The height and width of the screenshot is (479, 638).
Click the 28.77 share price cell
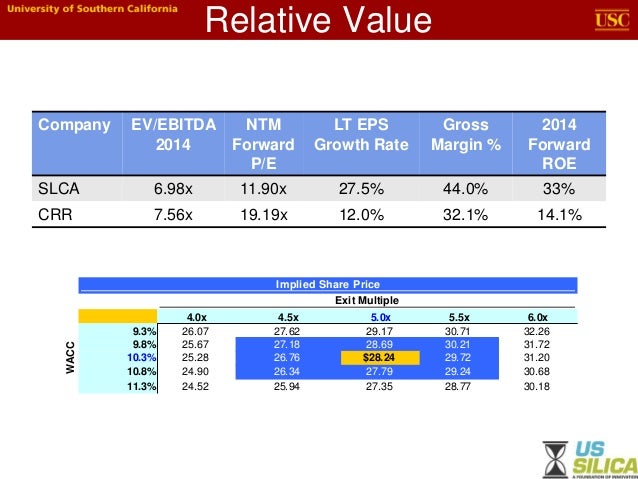pos(457,386)
